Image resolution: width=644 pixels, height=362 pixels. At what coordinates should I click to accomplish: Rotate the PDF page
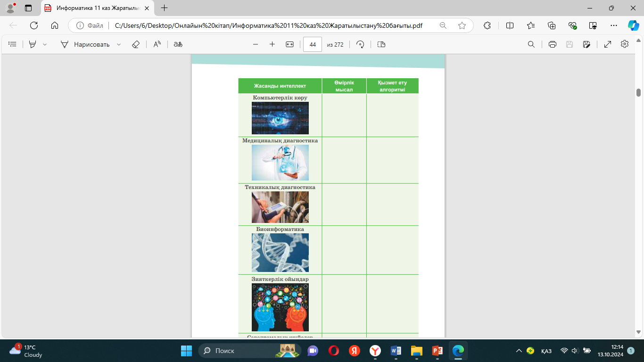pos(360,44)
